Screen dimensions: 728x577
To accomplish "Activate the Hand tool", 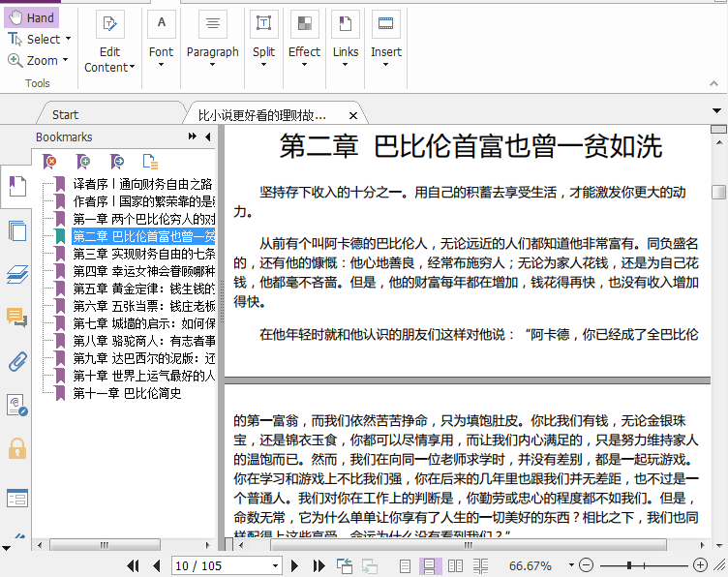I will pyautogui.click(x=31, y=17).
